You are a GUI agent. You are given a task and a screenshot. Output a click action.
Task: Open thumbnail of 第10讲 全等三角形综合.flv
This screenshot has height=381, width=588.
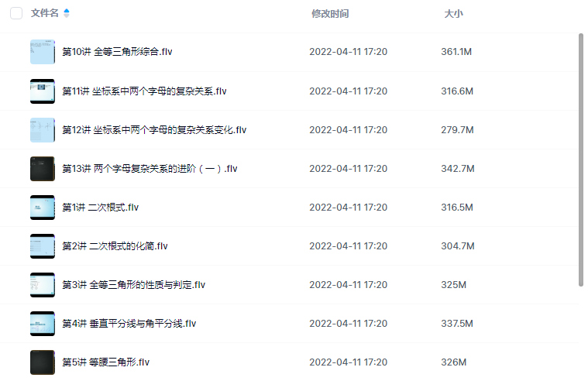43,52
